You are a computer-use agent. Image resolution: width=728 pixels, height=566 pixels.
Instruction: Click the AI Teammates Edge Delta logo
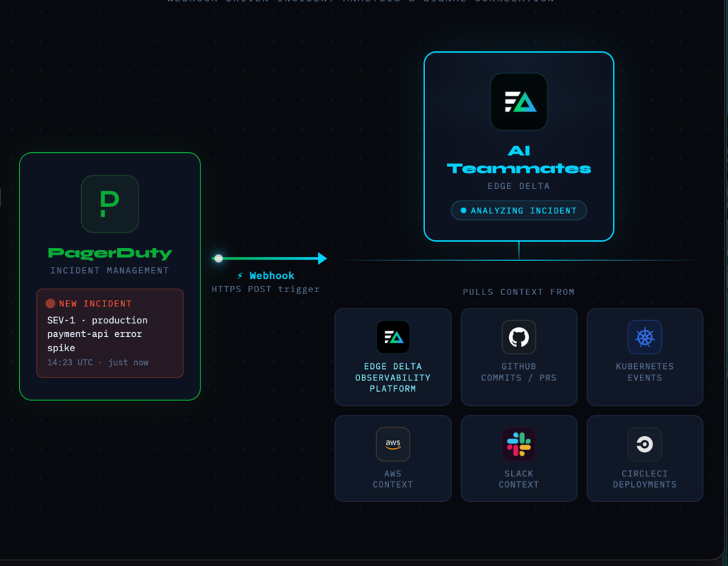[518, 102]
